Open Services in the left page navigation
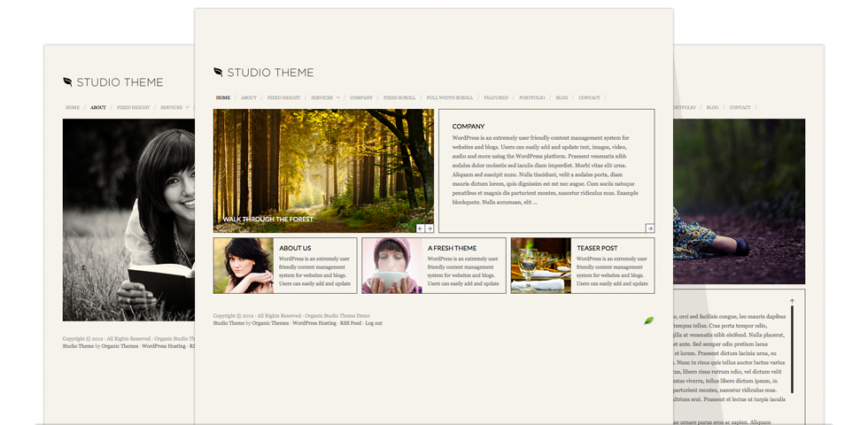Screen dimensions: 868x425 click(x=171, y=108)
